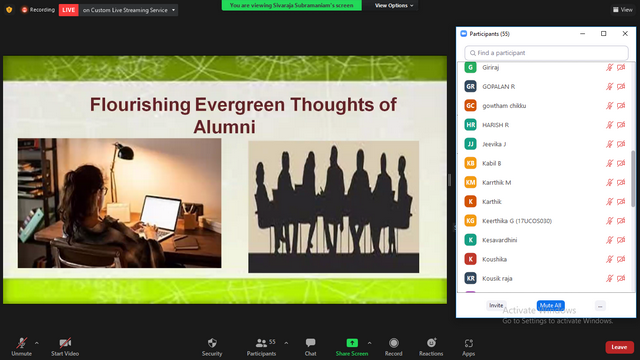This screenshot has height=360, width=640.
Task: Close the Participants panel
Action: point(625,34)
